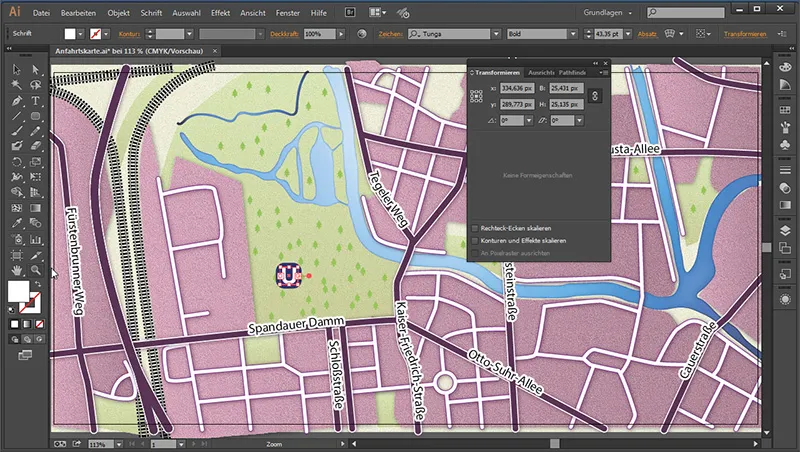
Task: Select the Artboard tool
Action: (x=16, y=255)
